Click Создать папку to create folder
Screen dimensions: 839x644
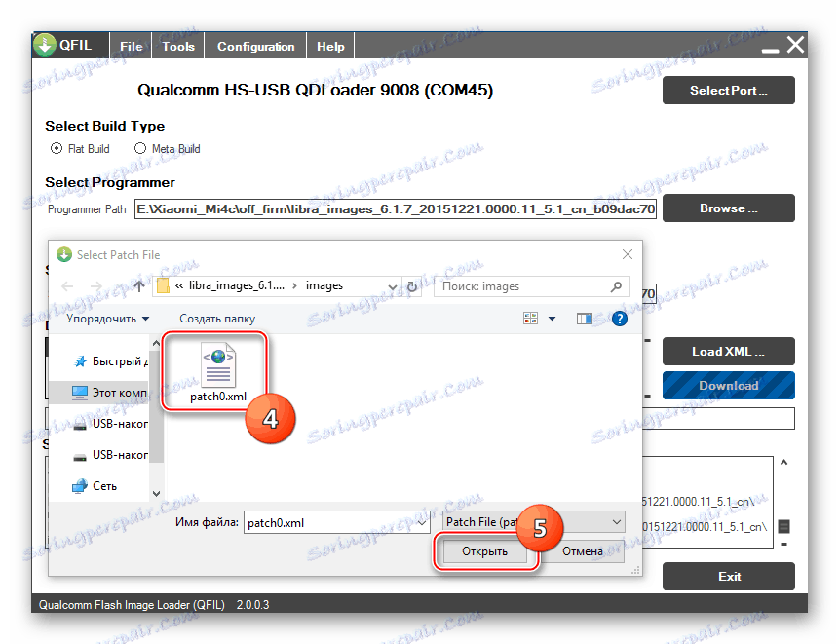click(x=217, y=319)
